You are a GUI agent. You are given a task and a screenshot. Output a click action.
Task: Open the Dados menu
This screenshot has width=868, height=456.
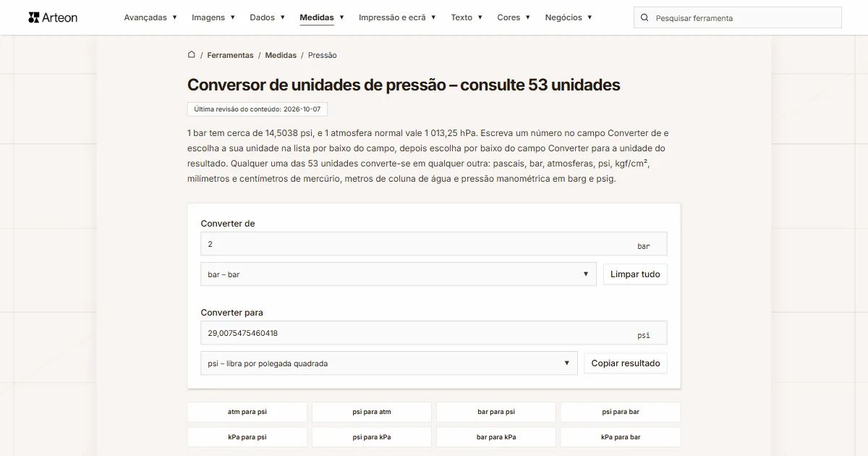pyautogui.click(x=268, y=17)
